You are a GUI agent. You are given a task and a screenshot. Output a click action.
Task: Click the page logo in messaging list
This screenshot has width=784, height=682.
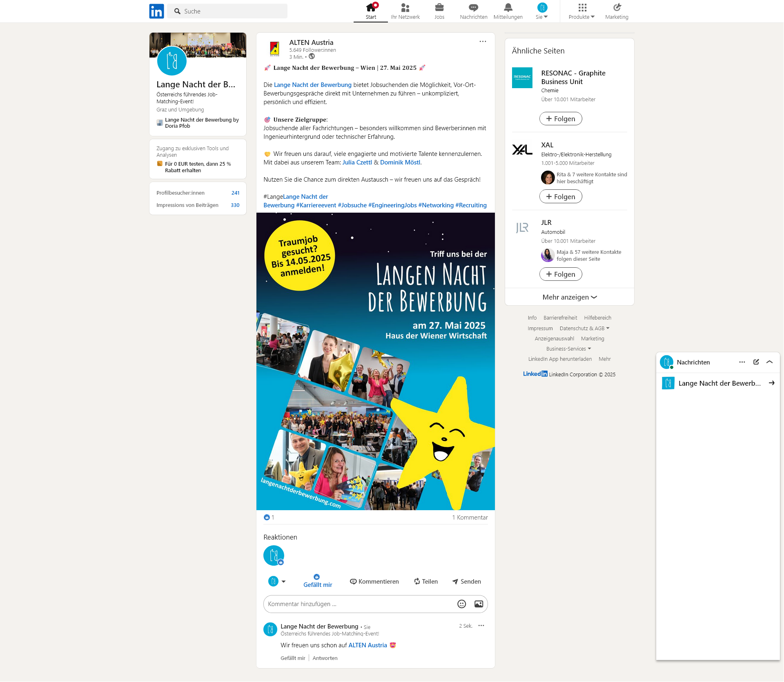coord(668,383)
